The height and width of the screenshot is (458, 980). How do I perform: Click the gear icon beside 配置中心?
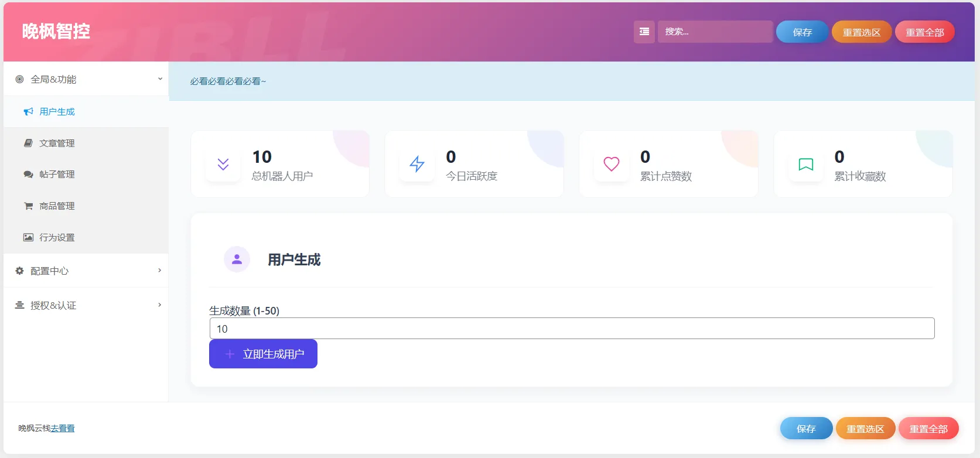[19, 271]
